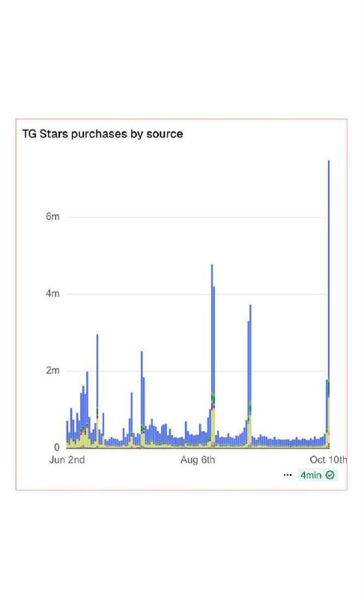Viewport: 364px width, 600px height.
Task: Click the Aug 6th x-axis date label
Action: (x=198, y=460)
